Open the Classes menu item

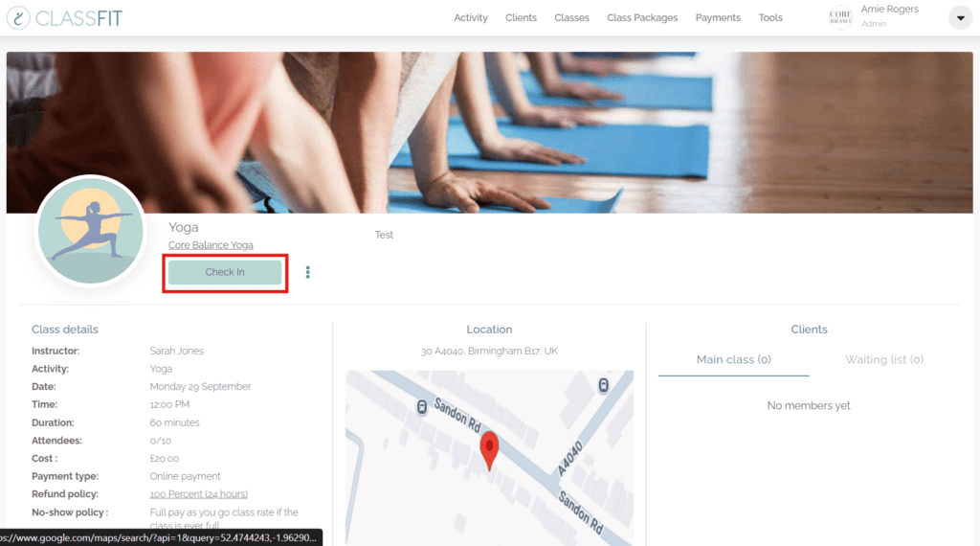(x=571, y=17)
